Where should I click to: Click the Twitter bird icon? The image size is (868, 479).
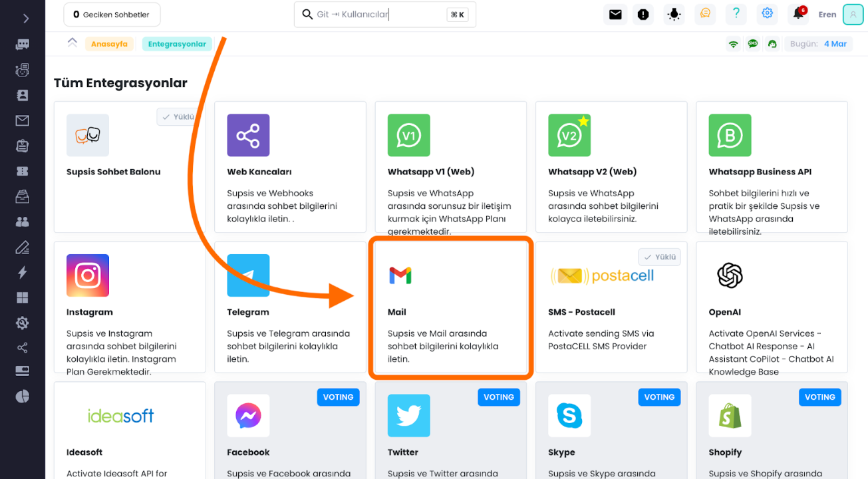(409, 416)
